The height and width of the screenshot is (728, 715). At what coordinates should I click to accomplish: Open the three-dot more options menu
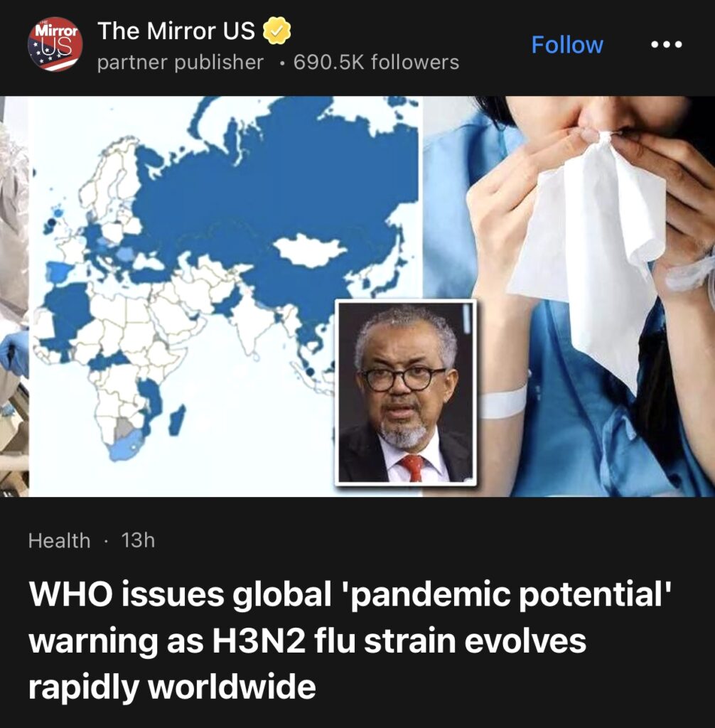tap(666, 45)
